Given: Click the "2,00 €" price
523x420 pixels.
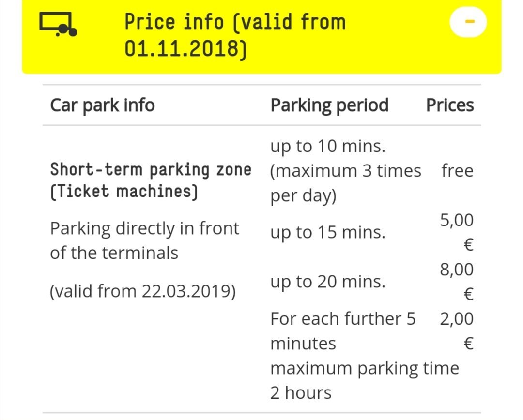Looking at the screenshot, I should [x=457, y=331].
